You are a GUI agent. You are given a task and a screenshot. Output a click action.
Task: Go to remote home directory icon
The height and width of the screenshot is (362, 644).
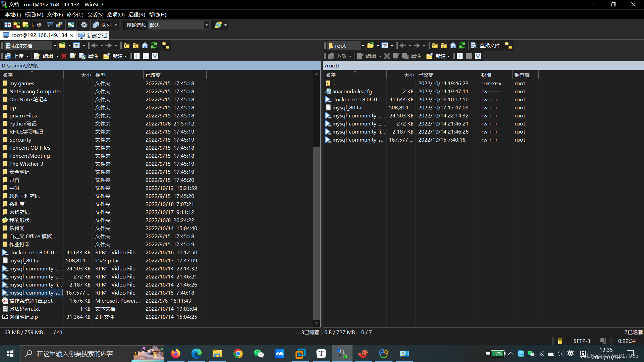[453, 46]
